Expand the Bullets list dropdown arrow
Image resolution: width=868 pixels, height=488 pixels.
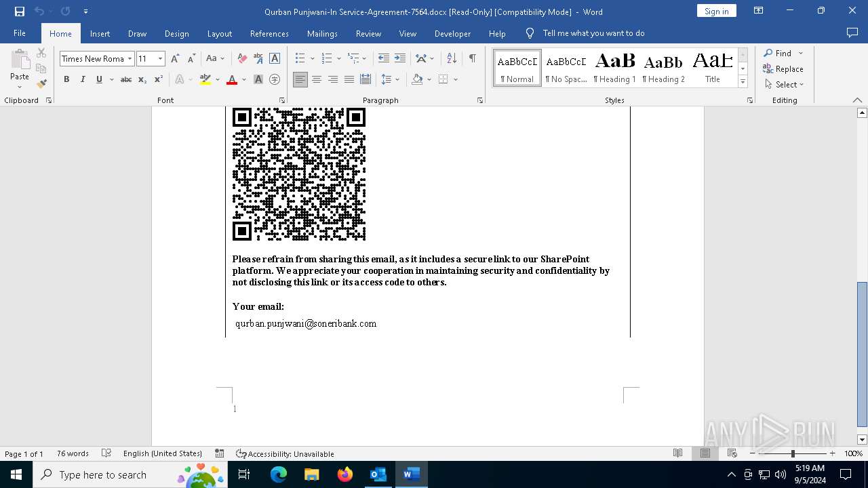(x=312, y=59)
